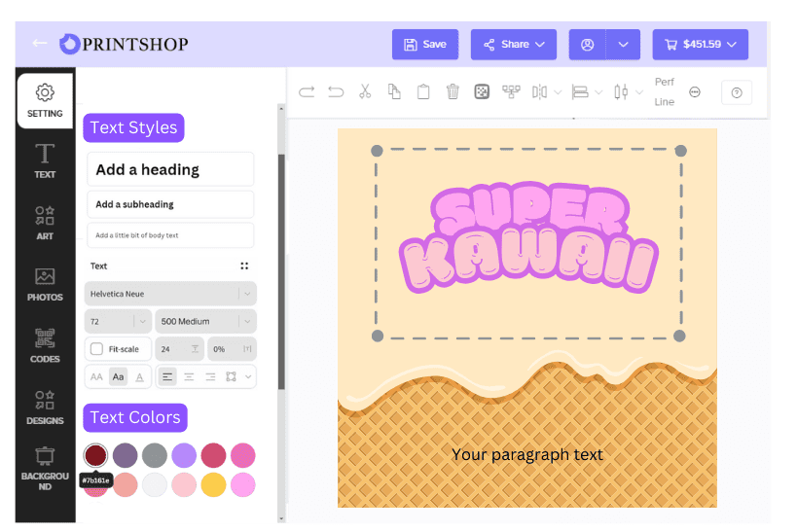Click the text box bounding frame icon
Screen dimensions: 797x532
click(232, 377)
